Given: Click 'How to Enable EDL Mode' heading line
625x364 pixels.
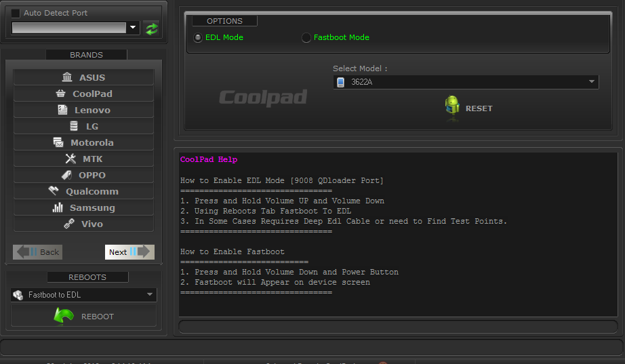Looking at the screenshot, I should coord(282,180).
